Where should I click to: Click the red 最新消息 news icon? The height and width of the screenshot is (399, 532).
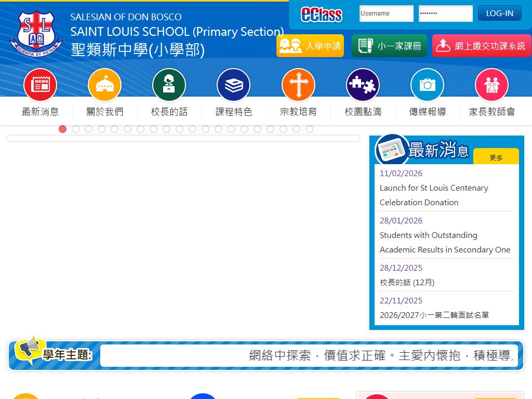(40, 85)
